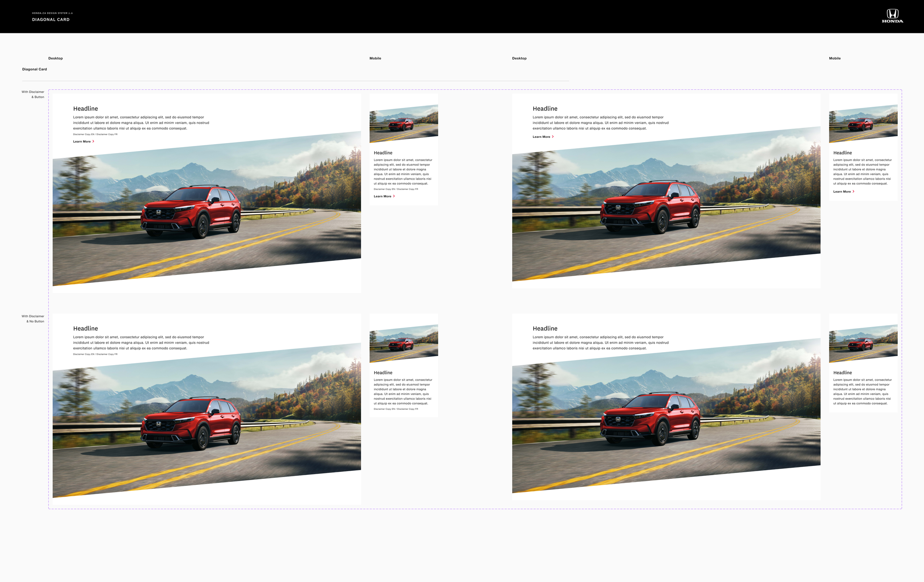Click Learn More in desktop card without disclaimer copy
This screenshot has width=924, height=582.
click(x=541, y=137)
